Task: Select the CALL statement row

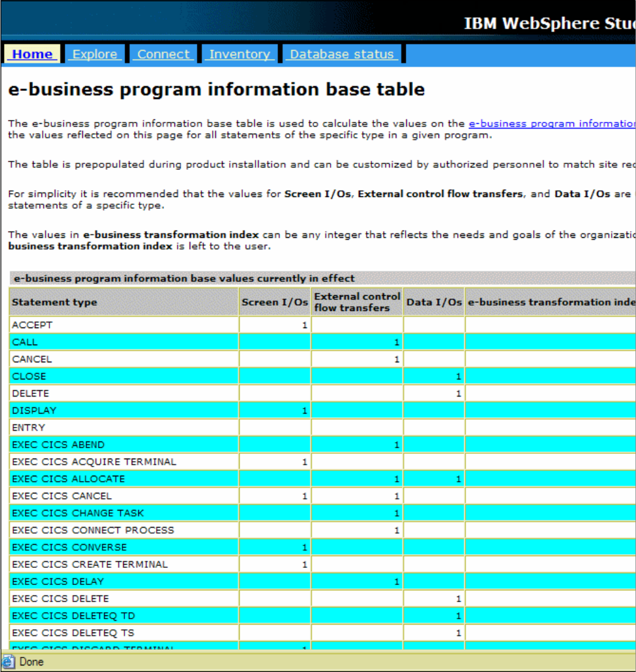Action: click(323, 342)
